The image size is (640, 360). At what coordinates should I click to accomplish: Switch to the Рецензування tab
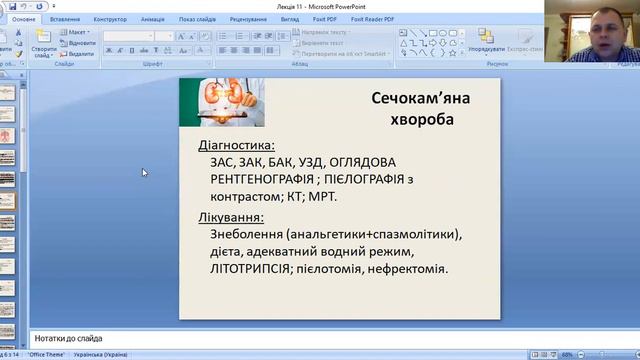248,19
